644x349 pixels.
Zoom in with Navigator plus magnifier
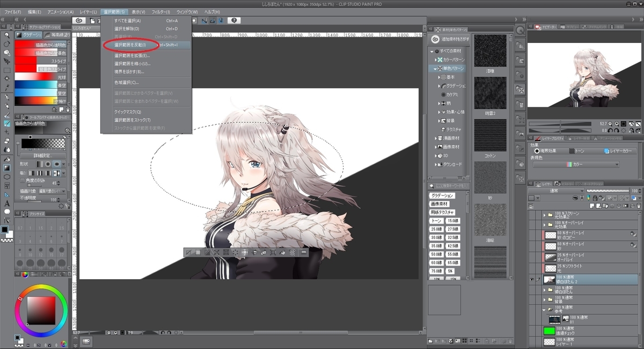(x=617, y=124)
